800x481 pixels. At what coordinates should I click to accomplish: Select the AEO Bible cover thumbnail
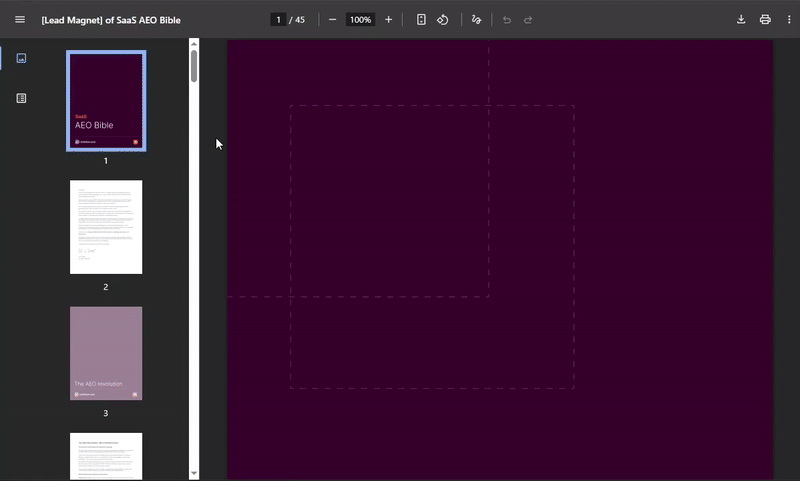[x=106, y=100]
